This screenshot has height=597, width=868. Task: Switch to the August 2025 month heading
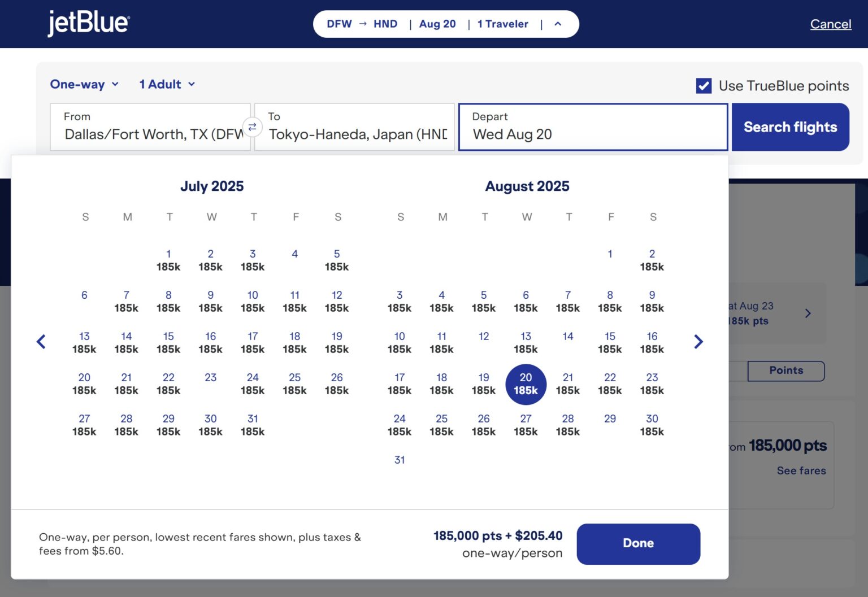526,186
